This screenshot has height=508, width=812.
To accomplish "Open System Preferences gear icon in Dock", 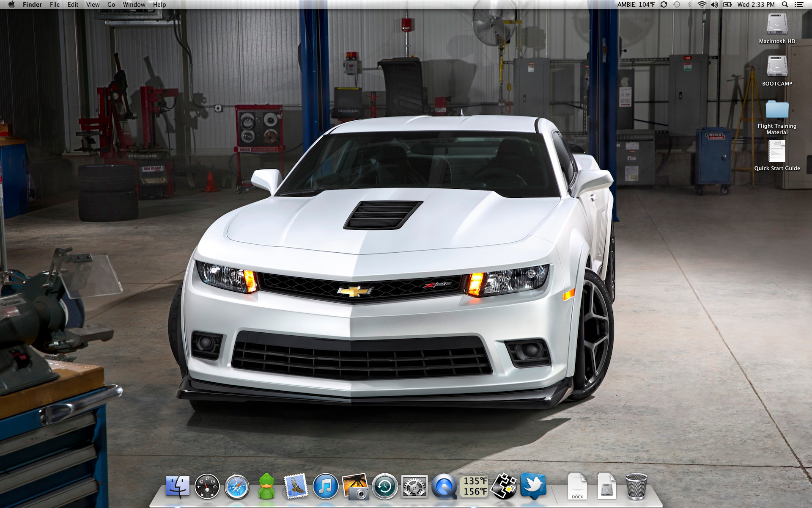I will pos(414,486).
